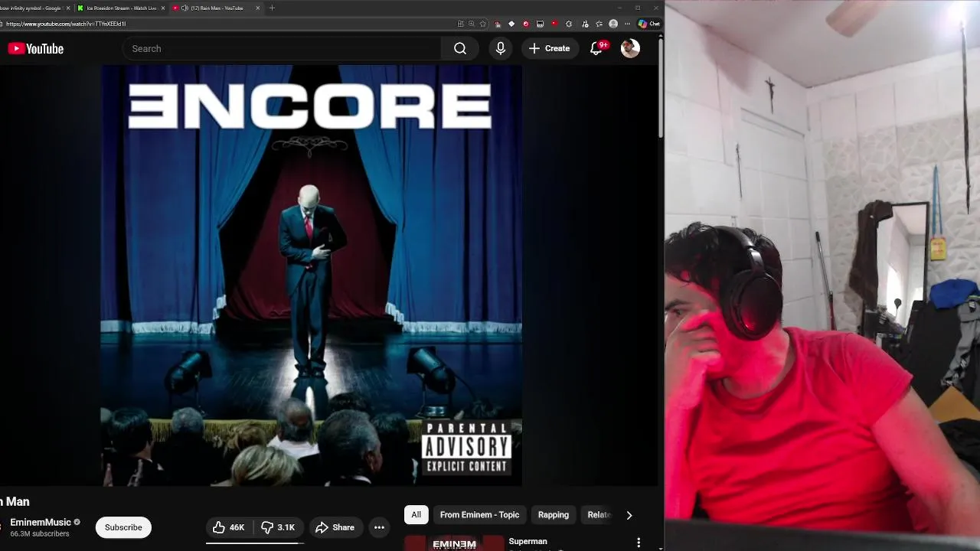Screen dimensions: 980x551
Task: Open options menu for Superman video
Action: point(639,543)
